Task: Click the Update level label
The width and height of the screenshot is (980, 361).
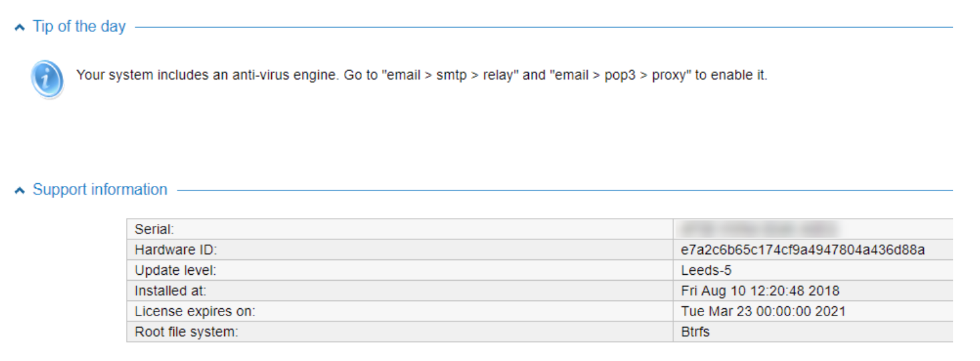Action: 175,271
